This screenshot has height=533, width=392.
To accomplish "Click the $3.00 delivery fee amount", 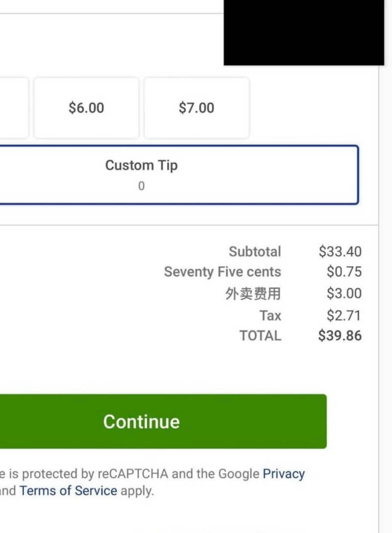I will [x=344, y=293].
